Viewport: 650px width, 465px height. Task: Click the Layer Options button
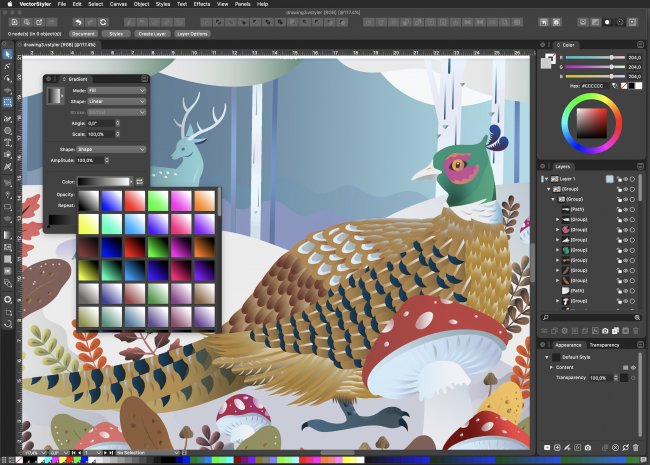click(x=193, y=33)
